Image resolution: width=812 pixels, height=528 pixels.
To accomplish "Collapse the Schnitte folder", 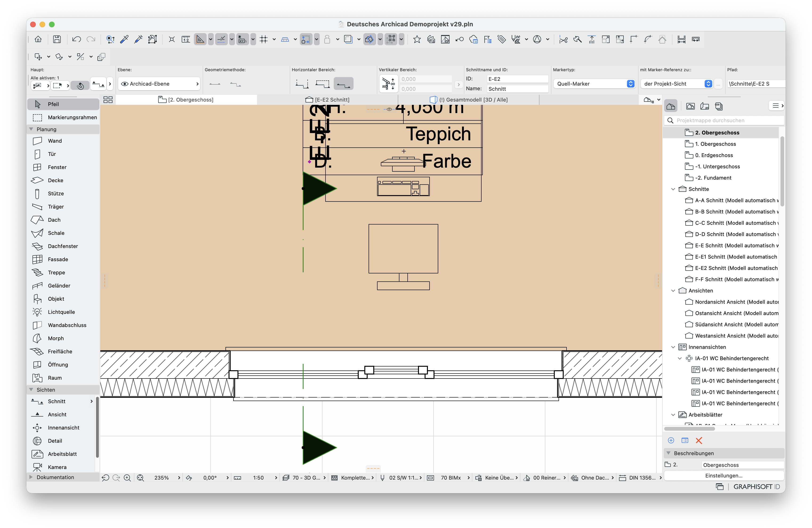I will 673,189.
